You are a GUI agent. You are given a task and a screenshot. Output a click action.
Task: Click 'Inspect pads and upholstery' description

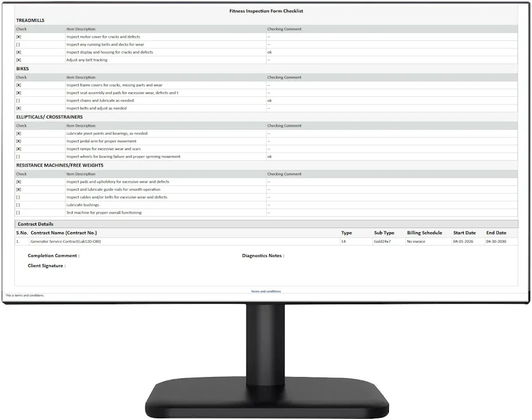click(x=118, y=182)
